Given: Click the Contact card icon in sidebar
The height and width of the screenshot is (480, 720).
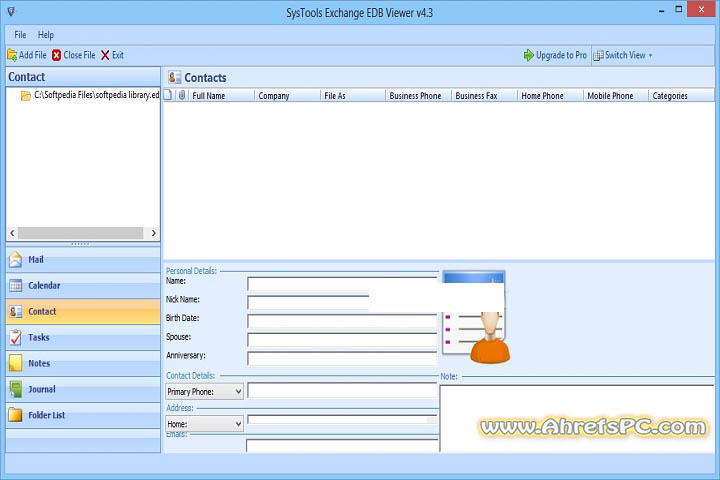Looking at the screenshot, I should point(15,312).
